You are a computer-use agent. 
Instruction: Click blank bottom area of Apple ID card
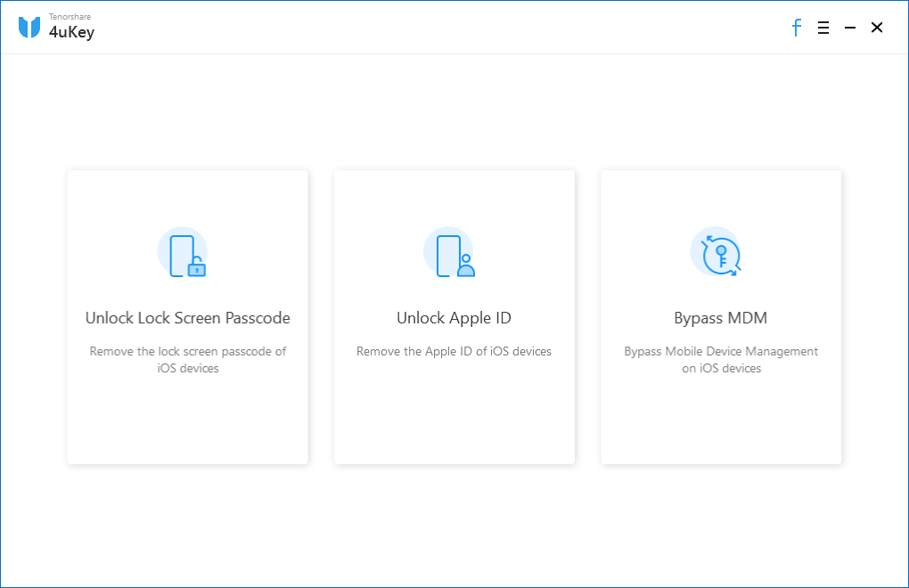(454, 423)
